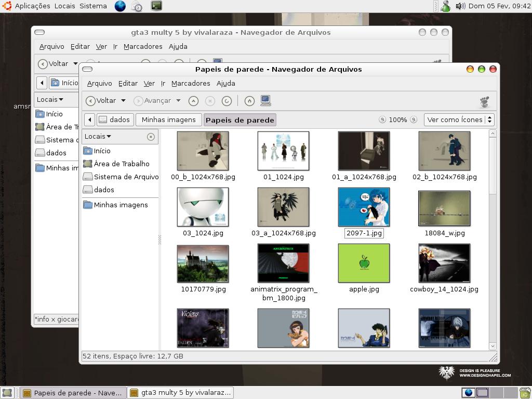Select Sistema de Arquivo in sidebar
The height and width of the screenshot is (399, 532).
coord(120,177)
